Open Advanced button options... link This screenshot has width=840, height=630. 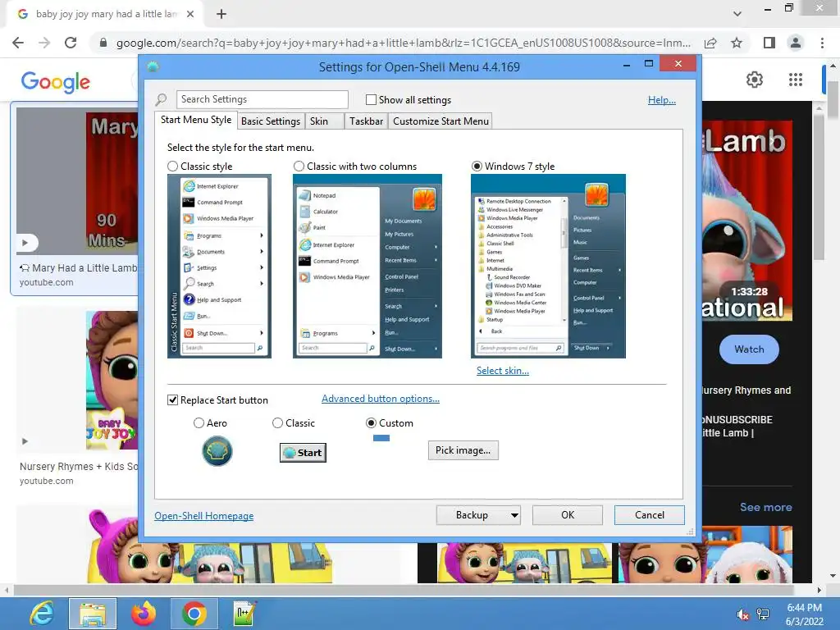(x=381, y=399)
